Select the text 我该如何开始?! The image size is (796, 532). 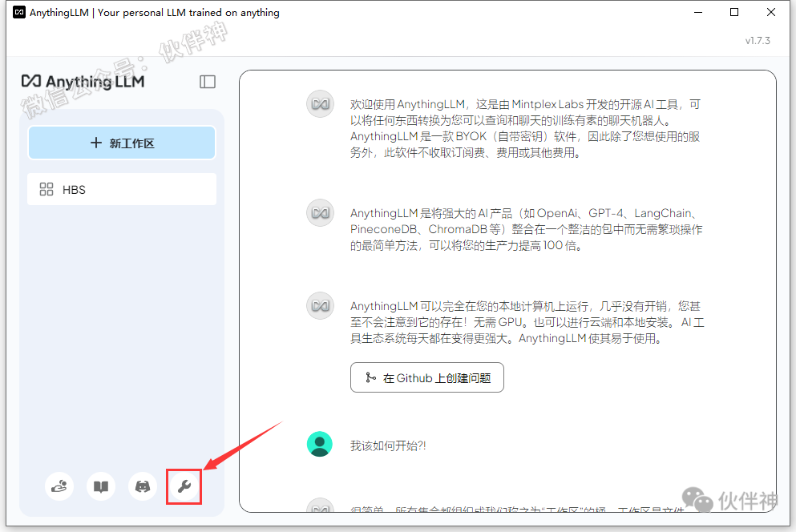pos(388,445)
